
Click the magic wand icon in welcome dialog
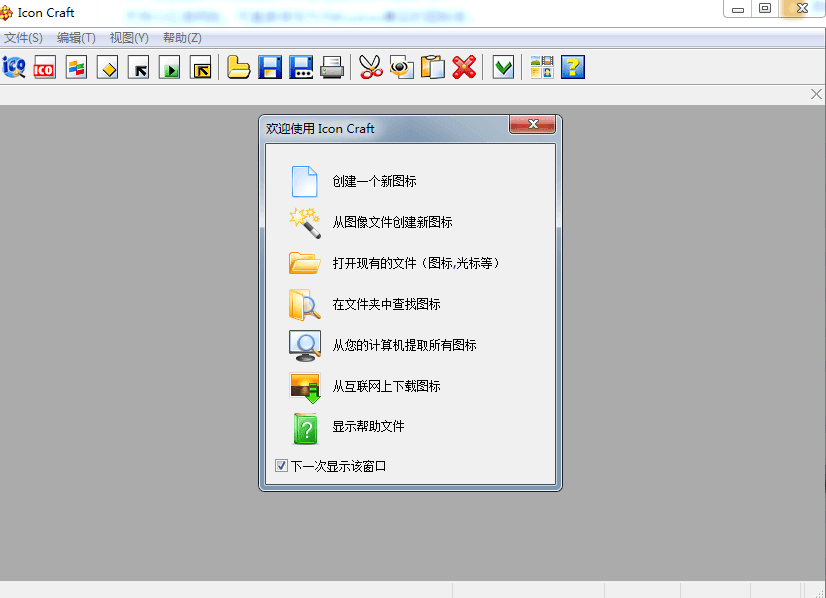point(304,222)
